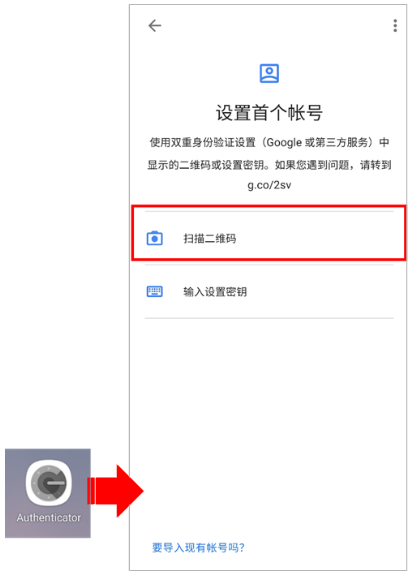
Task: Click the red arrow pointing to phone
Action: (x=115, y=491)
